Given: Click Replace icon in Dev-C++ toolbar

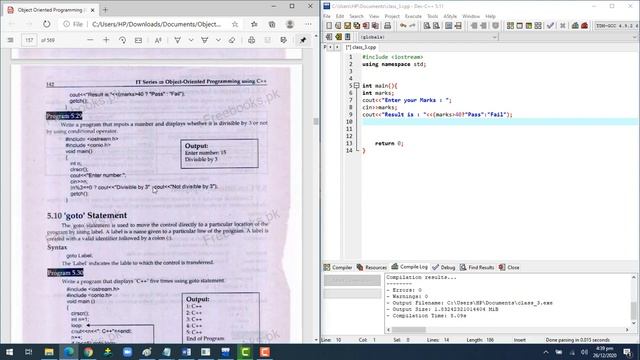Looking at the screenshot, I should pos(436,26).
